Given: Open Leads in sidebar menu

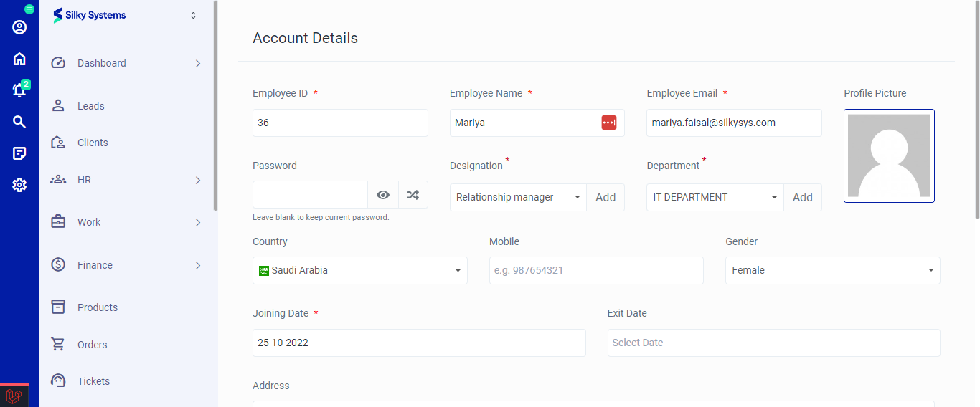Looking at the screenshot, I should pos(91,106).
